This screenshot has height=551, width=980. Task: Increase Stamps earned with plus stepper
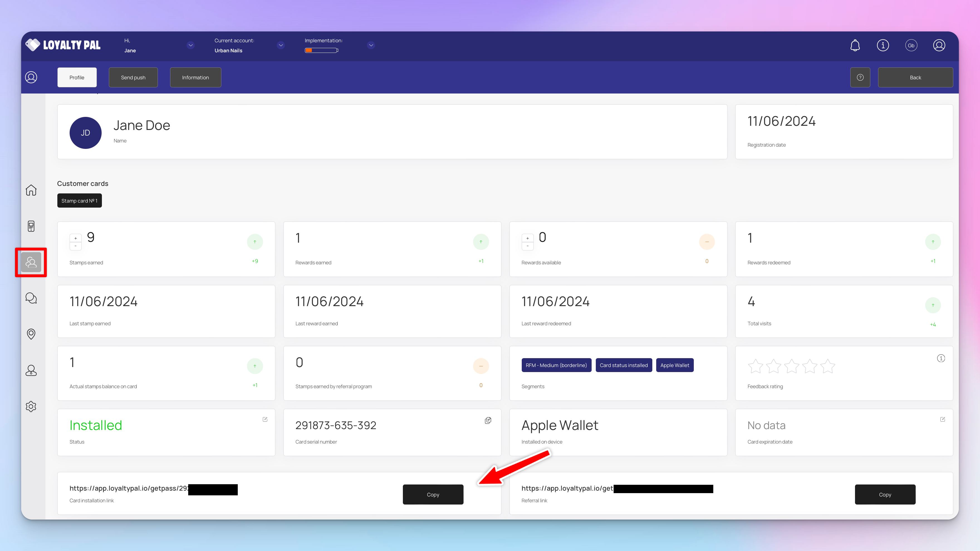[75, 238]
